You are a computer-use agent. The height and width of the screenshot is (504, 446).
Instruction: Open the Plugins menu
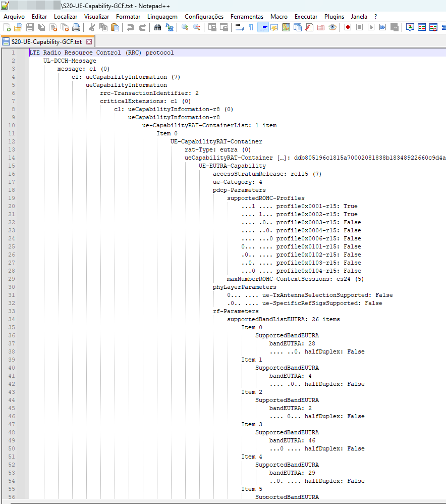click(334, 17)
